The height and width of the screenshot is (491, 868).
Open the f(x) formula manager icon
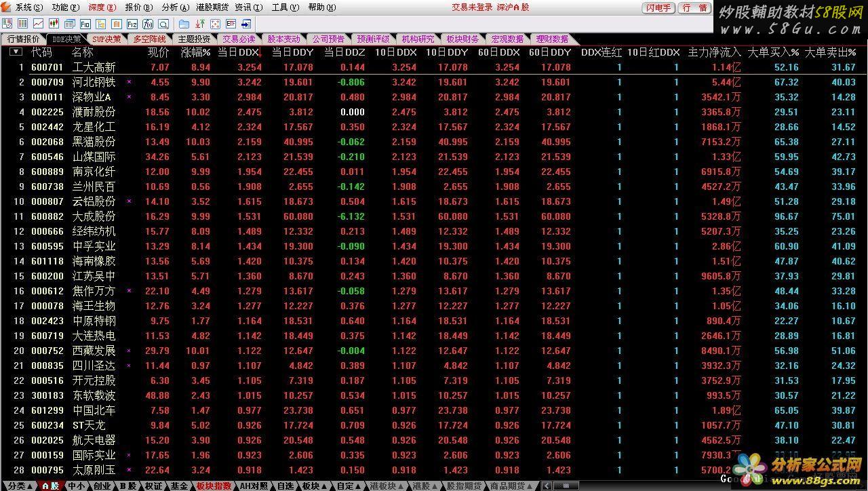tap(148, 24)
